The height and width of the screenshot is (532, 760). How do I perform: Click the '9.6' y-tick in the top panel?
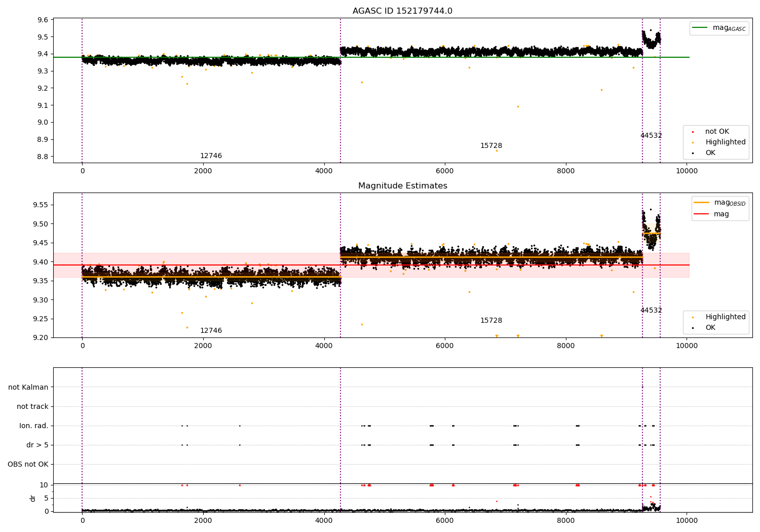pos(43,20)
